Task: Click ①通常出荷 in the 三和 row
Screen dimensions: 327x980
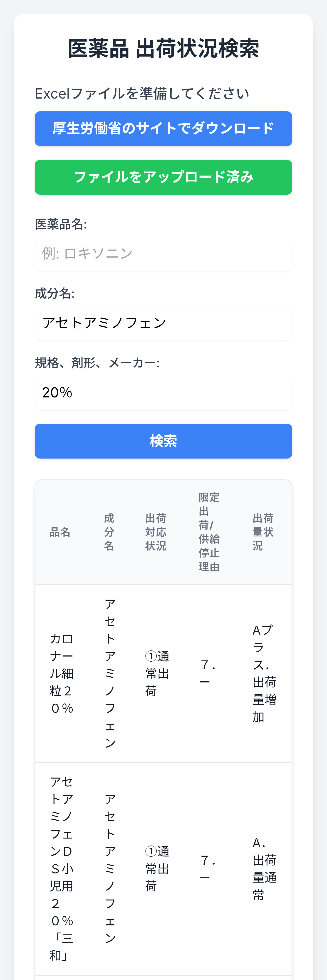Action: [157, 868]
